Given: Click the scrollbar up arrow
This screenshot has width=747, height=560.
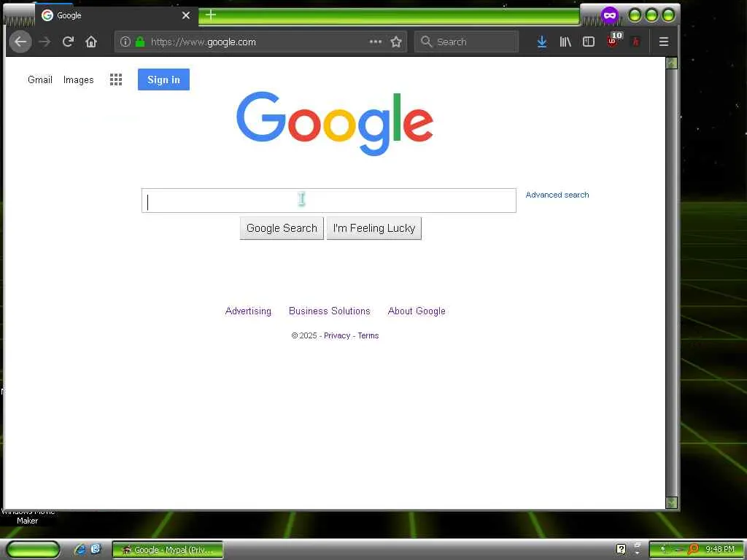Looking at the screenshot, I should point(672,63).
